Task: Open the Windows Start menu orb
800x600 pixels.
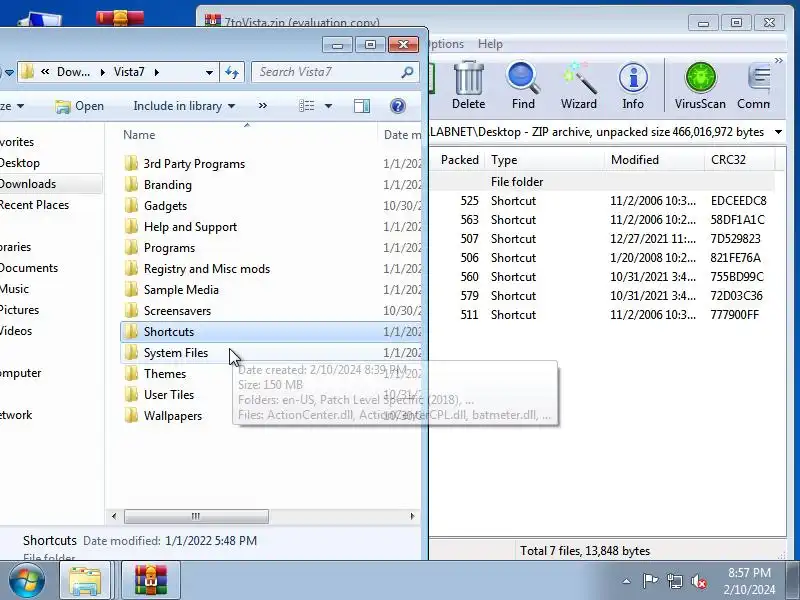Action: pyautogui.click(x=26, y=581)
